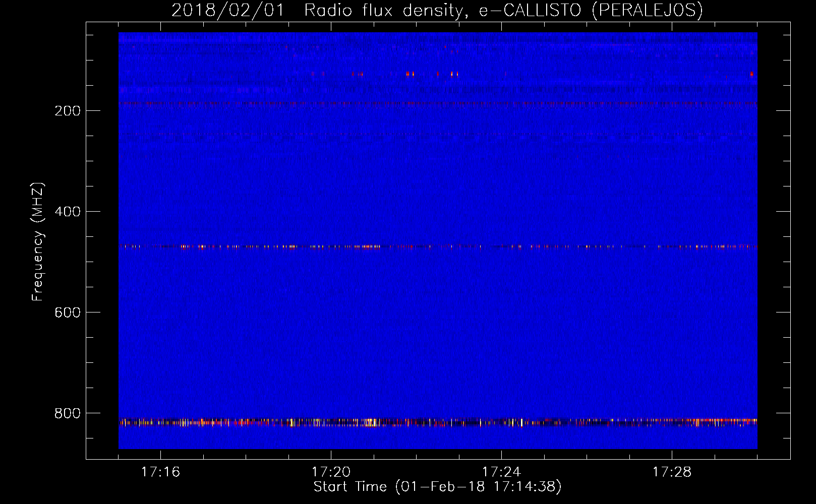Click the red interference line just below 200 MHz

(x=438, y=103)
